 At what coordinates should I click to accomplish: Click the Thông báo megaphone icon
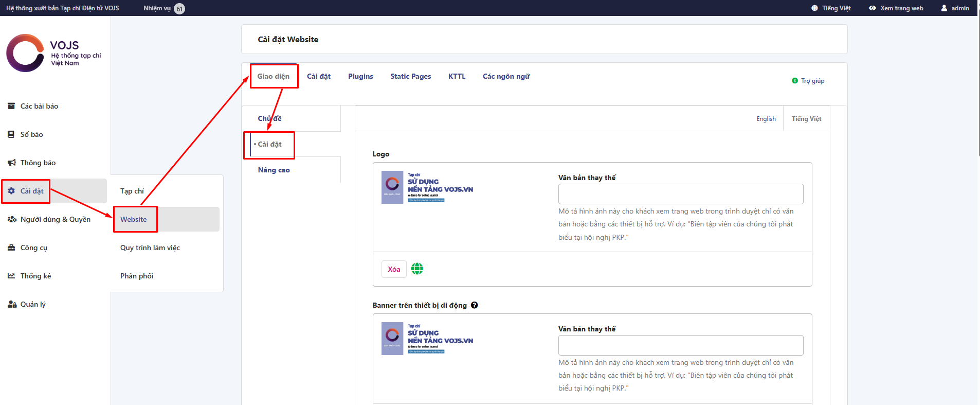point(11,163)
